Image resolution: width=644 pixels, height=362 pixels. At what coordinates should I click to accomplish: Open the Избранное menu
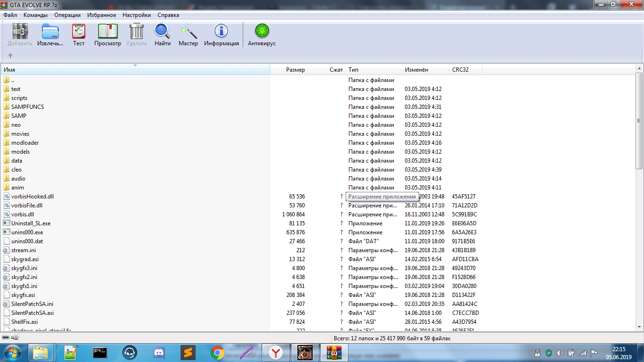[101, 15]
